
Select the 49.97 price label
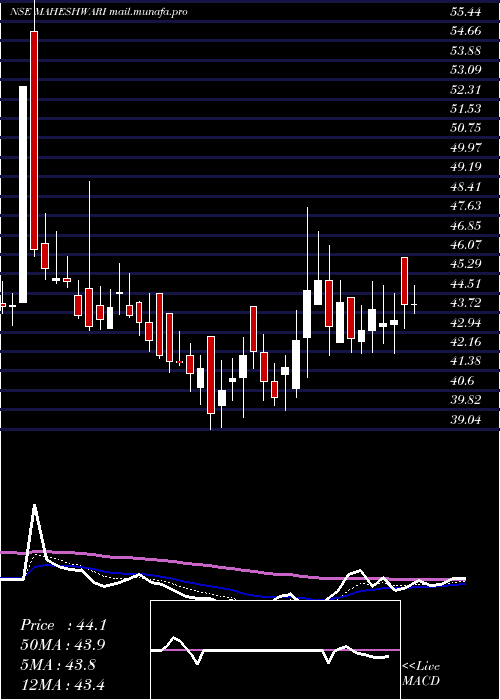pos(466,148)
